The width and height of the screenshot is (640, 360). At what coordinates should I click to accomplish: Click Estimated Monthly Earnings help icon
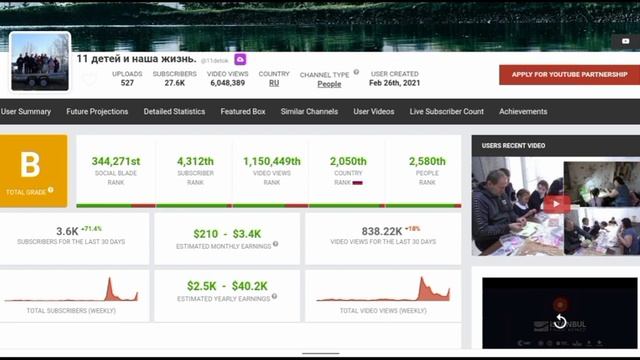point(276,244)
